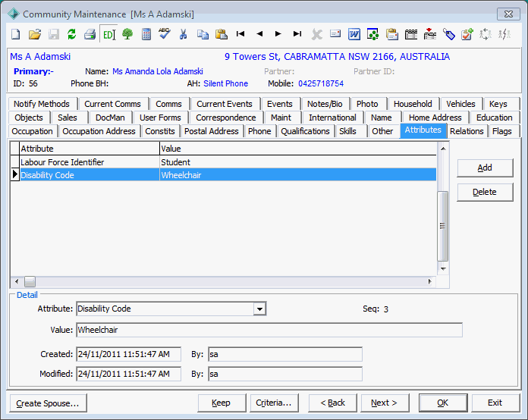Click the Value column header

click(298, 149)
